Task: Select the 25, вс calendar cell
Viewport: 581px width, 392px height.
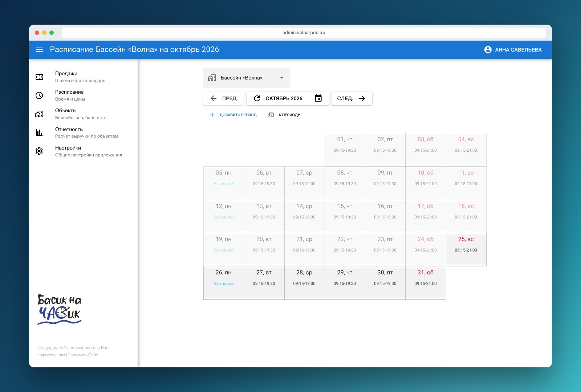Action: pyautogui.click(x=466, y=249)
